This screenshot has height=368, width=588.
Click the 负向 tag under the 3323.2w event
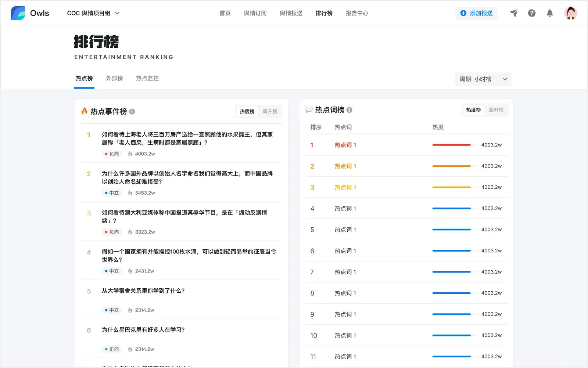tap(112, 232)
